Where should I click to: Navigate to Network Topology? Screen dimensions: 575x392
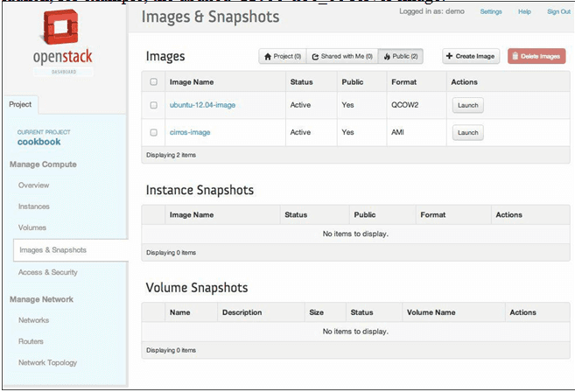click(x=48, y=362)
